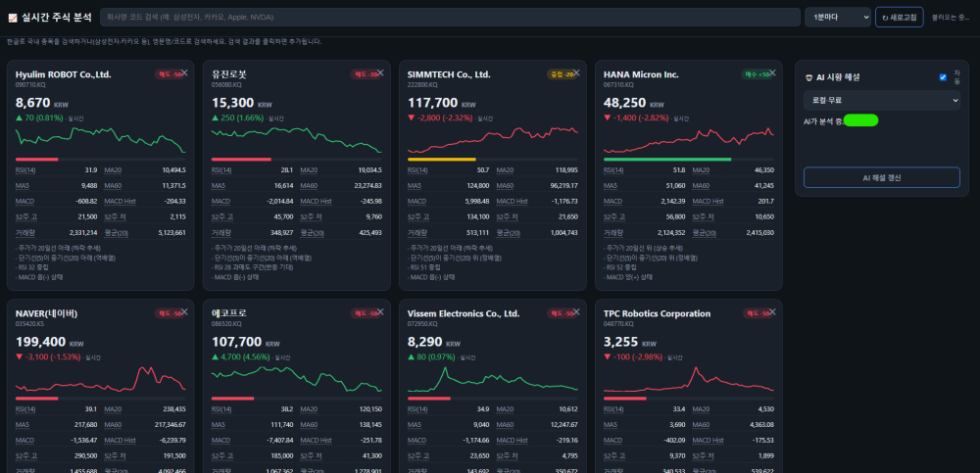Click the TPC Robotics Corporation title
Screen dimensions: 980x473
click(657, 313)
